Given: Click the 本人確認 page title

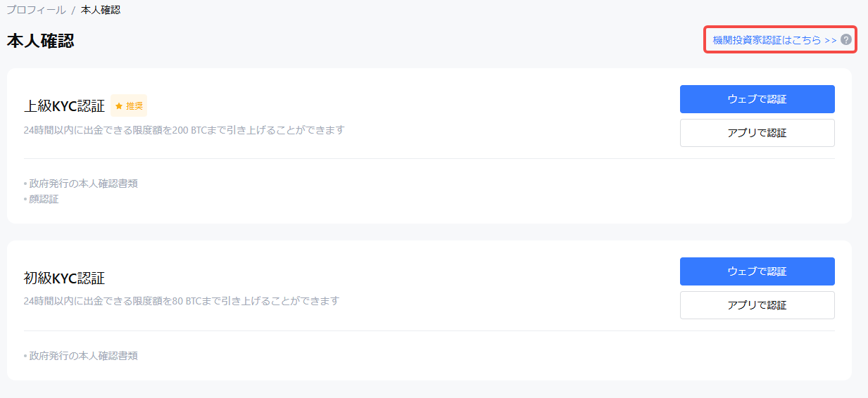Looking at the screenshot, I should [41, 41].
